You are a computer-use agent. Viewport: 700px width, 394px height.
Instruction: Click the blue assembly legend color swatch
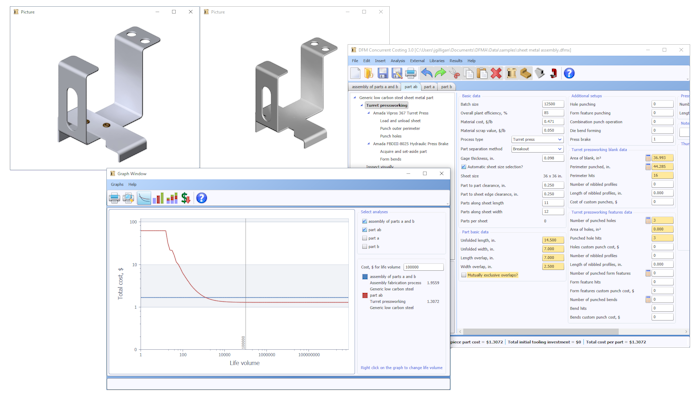click(x=365, y=277)
